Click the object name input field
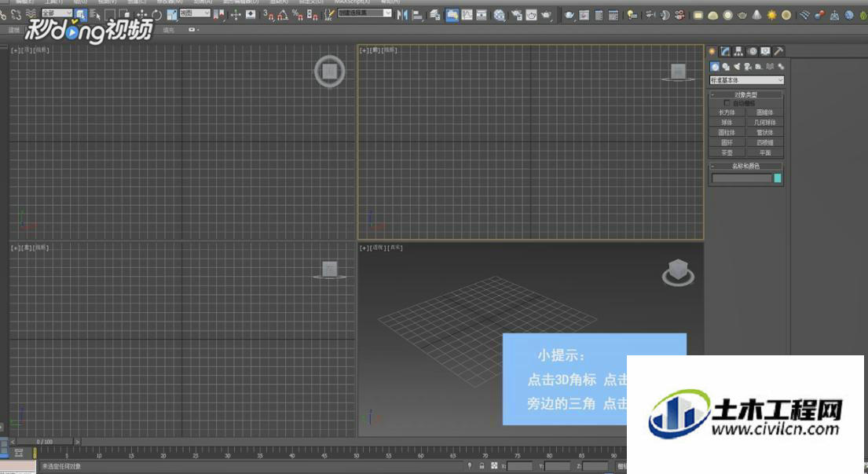This screenshot has width=868, height=474. tap(742, 178)
